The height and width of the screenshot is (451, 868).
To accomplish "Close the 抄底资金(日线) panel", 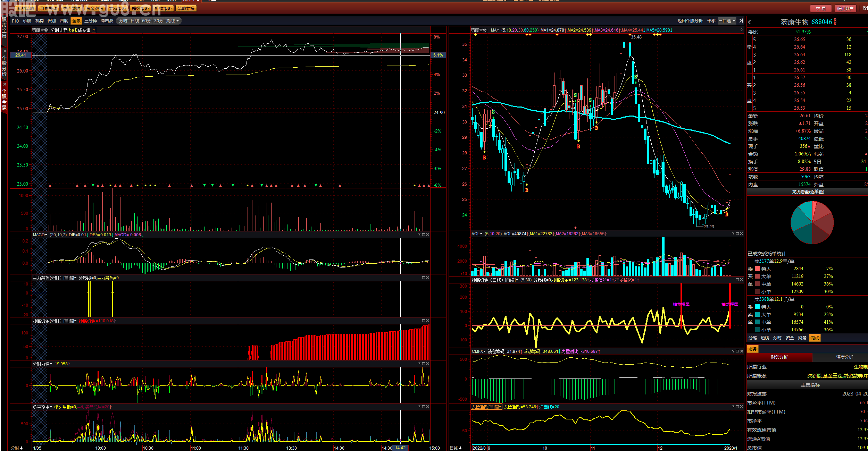I will click(742, 280).
